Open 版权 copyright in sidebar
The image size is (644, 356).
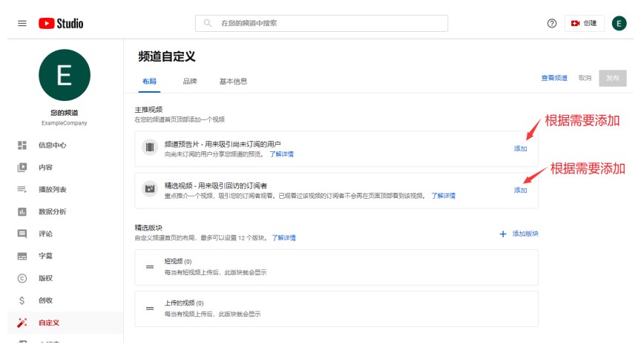point(46,278)
